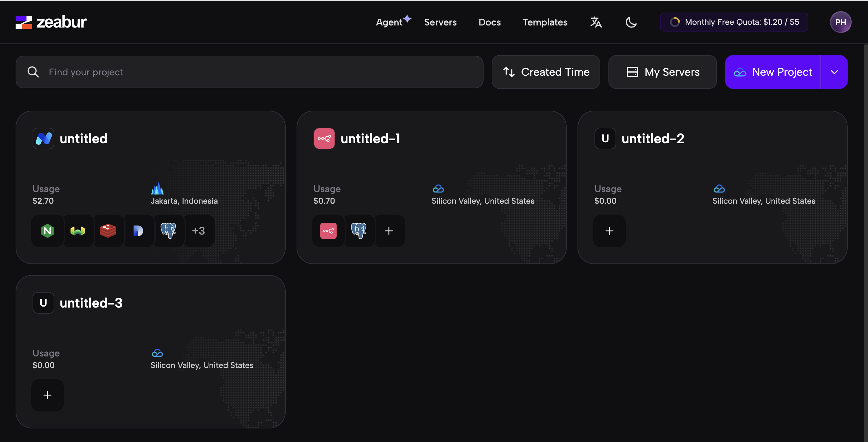868x442 pixels.
Task: Expand the New Project dropdown arrow
Action: click(834, 72)
